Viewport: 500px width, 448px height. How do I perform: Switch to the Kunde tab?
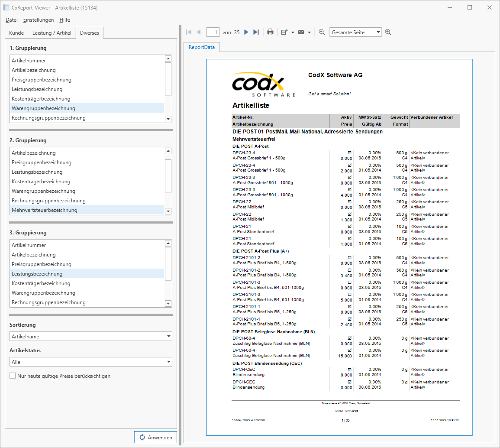tap(16, 33)
